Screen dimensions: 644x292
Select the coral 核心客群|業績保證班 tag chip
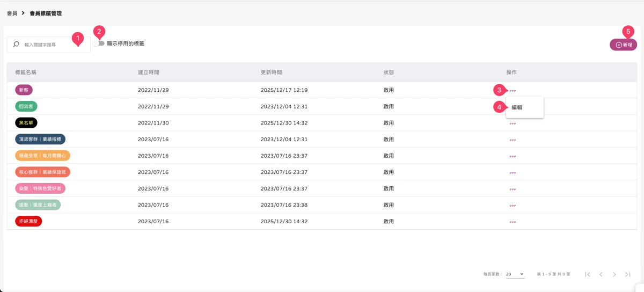[x=42, y=172]
